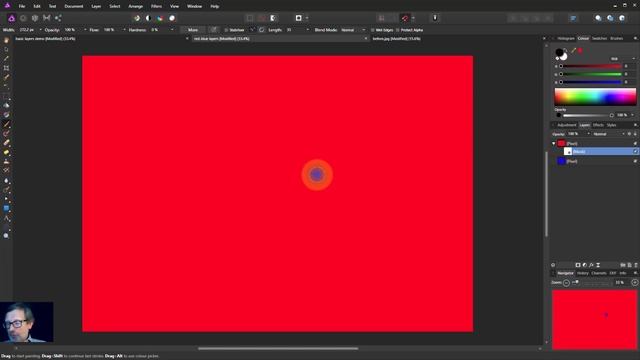Apply Auto Contrast from the toolbar

(148, 18)
